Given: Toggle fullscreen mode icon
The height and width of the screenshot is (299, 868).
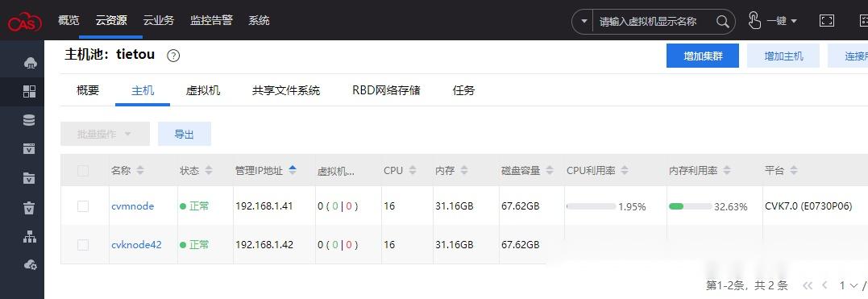Looking at the screenshot, I should [x=826, y=21].
